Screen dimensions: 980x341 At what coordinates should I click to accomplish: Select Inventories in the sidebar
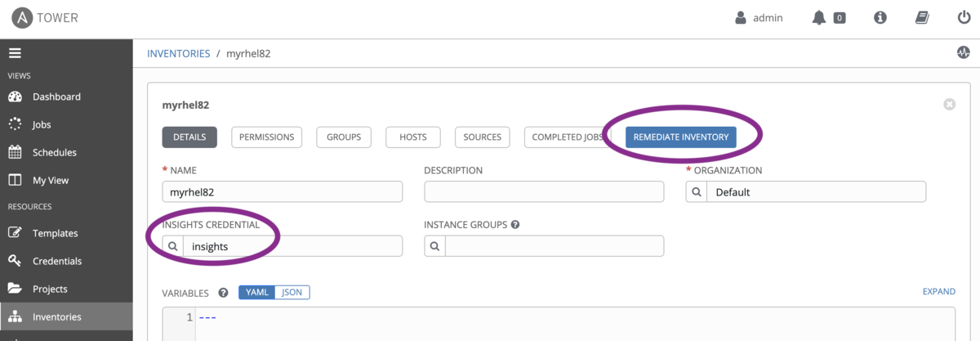(66, 316)
